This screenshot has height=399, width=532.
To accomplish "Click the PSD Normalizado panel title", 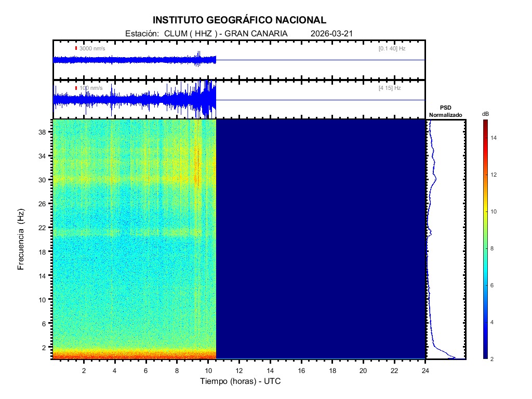I will [x=445, y=111].
